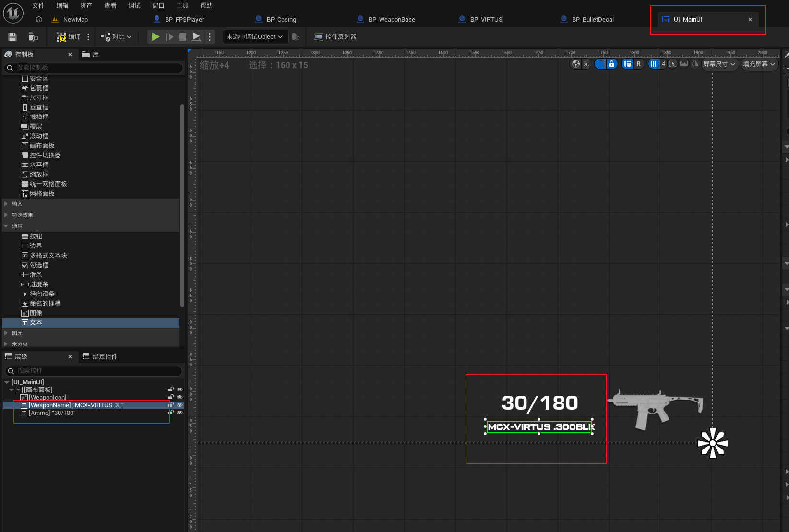The width and height of the screenshot is (789, 532).
Task: Open the 填充屏幕 fill screen dropdown
Action: point(759,64)
